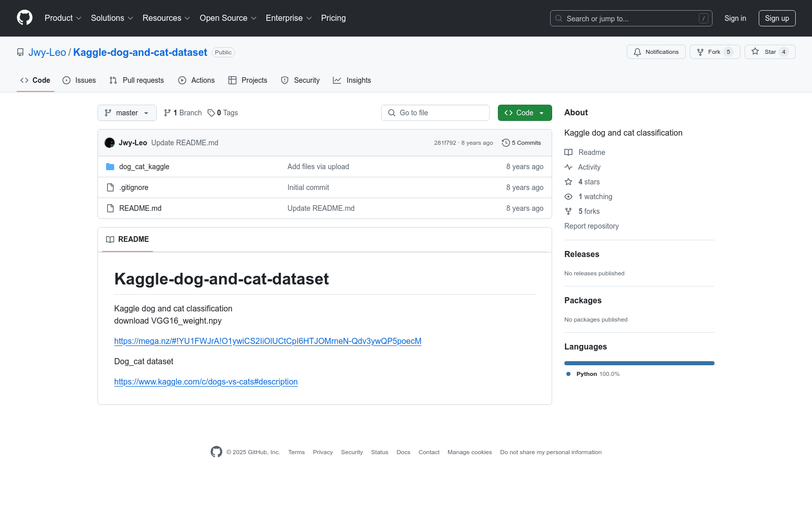The width and height of the screenshot is (812, 508).
Task: Click the Terms footer link
Action: point(296,452)
